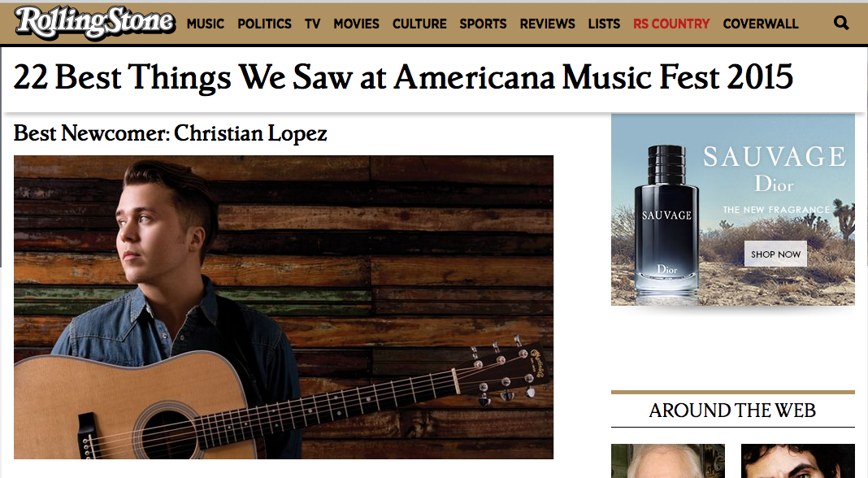Go to the TV section
The image size is (868, 478).
tap(312, 24)
